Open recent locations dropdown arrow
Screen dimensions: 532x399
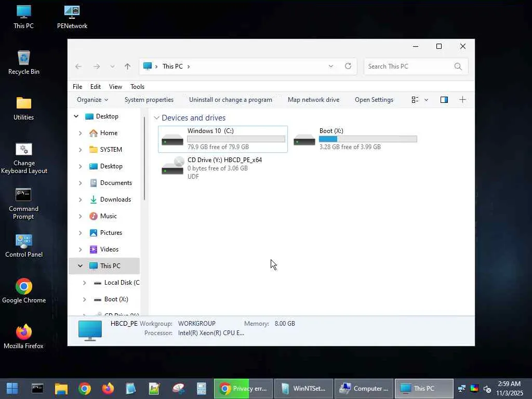[112, 66]
